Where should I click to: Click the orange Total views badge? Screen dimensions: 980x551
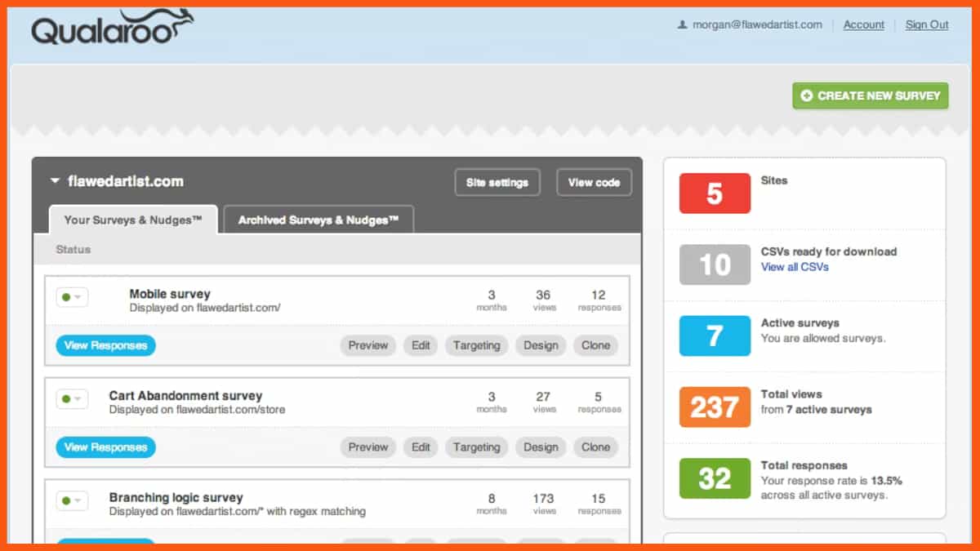(x=715, y=407)
